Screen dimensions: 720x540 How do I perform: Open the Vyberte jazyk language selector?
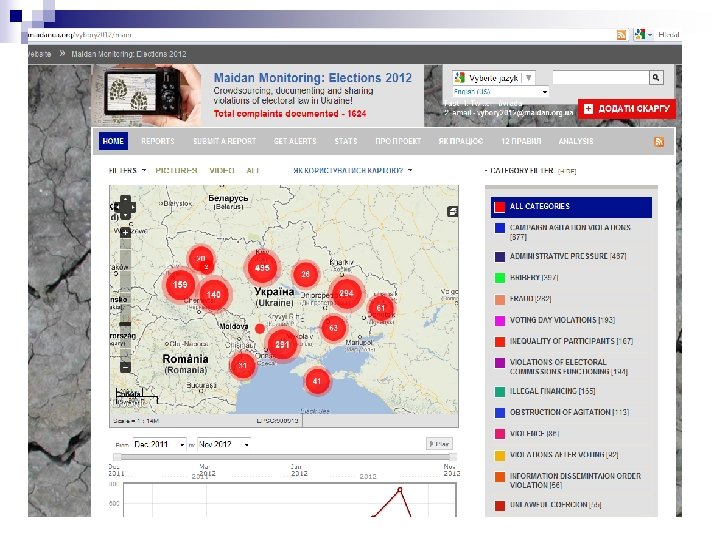(494, 78)
